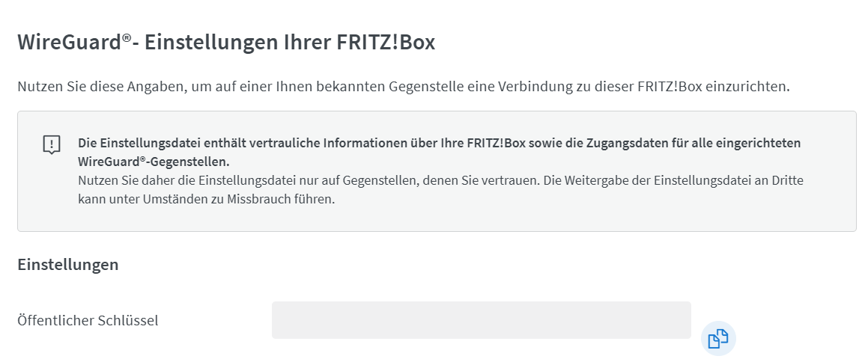This screenshot has width=868, height=359.
Task: Click the Einstellungen section heading
Action: (67, 265)
